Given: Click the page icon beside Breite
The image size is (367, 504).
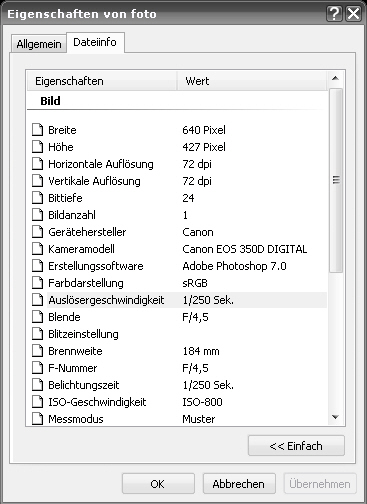Looking at the screenshot, I should pyautogui.click(x=38, y=130).
